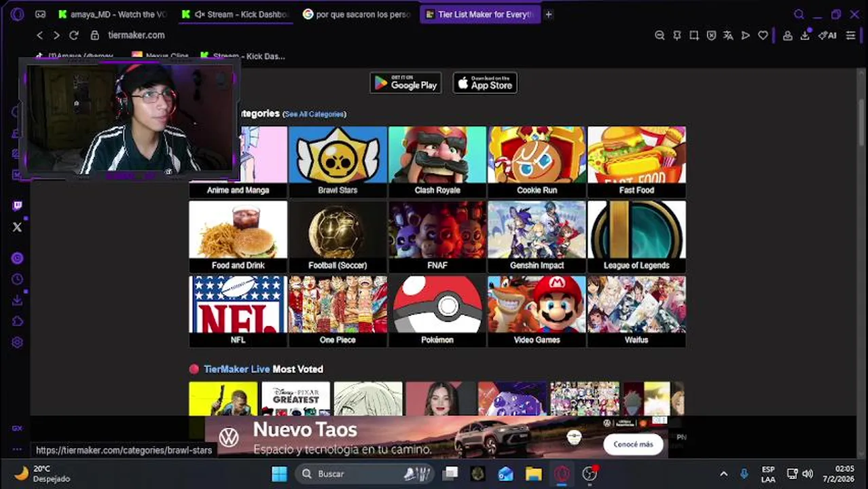Viewport: 868px width, 489px height.
Task: Open the See All Categories link
Action: click(314, 114)
